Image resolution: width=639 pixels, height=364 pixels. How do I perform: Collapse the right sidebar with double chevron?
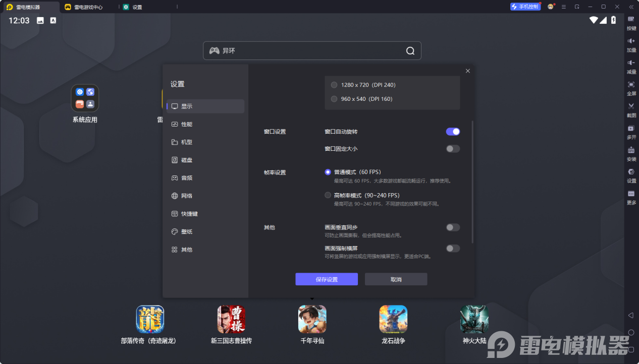pos(630,7)
